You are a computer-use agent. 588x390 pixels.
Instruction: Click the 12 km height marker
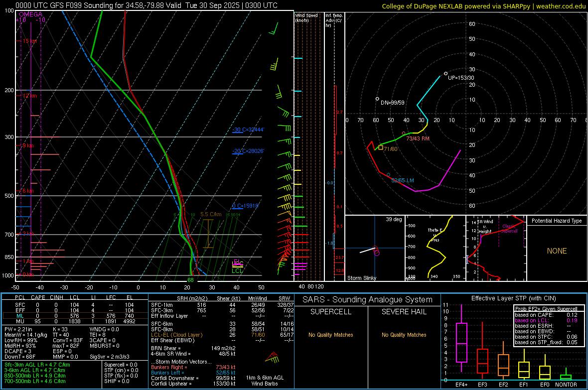29,96
